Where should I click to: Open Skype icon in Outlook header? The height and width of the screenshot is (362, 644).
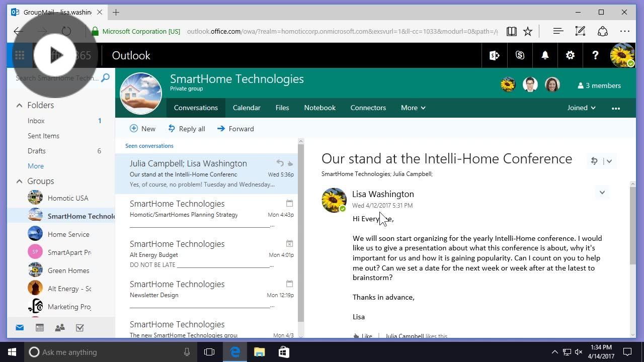(x=520, y=55)
